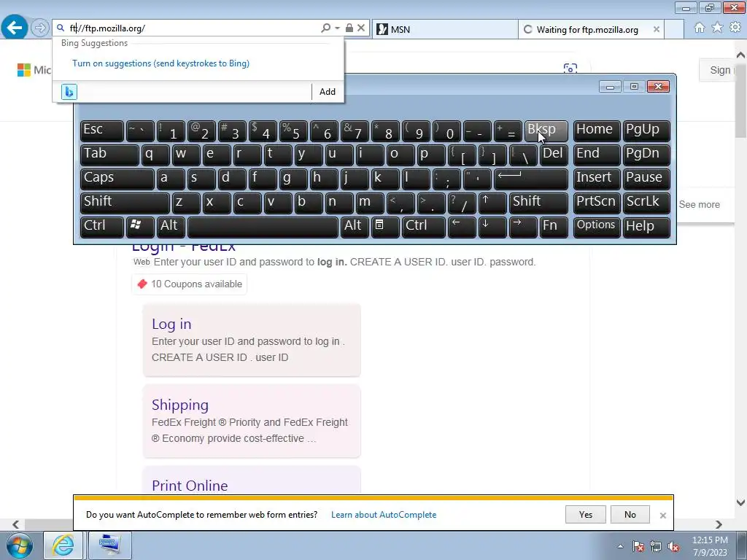
Task: Close the ftp.mozilla.org tab
Action: tap(656, 29)
